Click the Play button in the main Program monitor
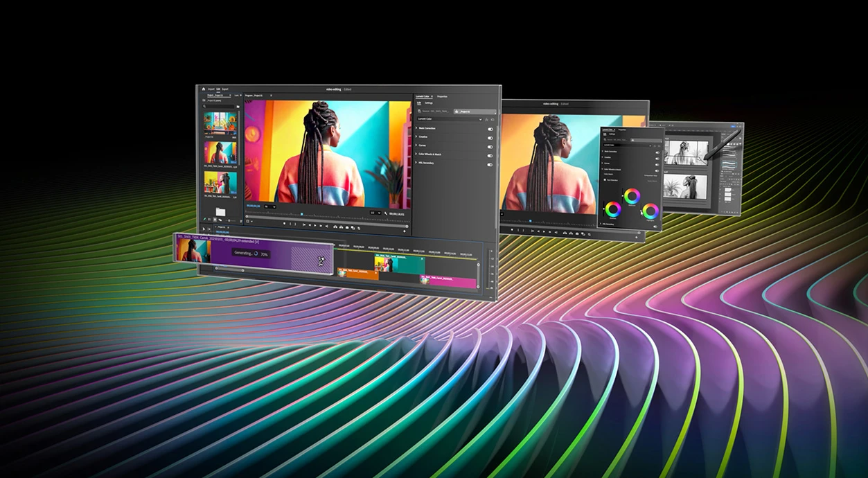This screenshot has width=868, height=478. (x=315, y=226)
